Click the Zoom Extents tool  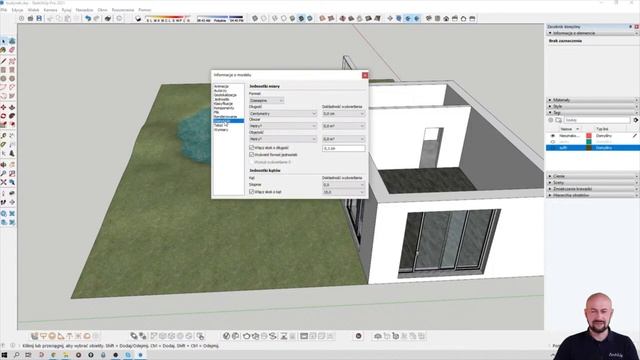pos(4,182)
